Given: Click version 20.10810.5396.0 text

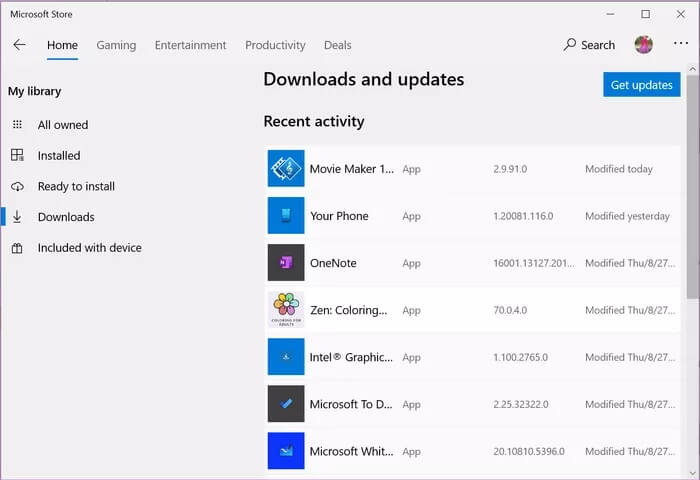Looking at the screenshot, I should 529,451.
